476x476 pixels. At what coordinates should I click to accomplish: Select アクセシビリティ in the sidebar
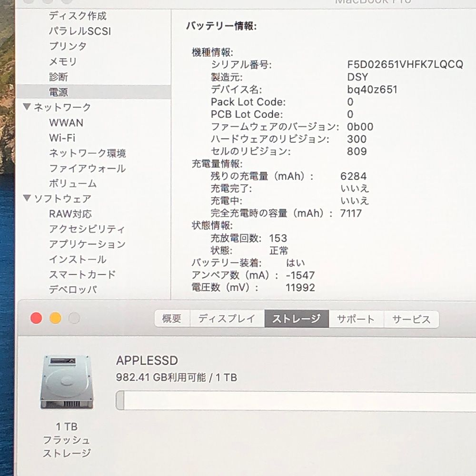(87, 229)
